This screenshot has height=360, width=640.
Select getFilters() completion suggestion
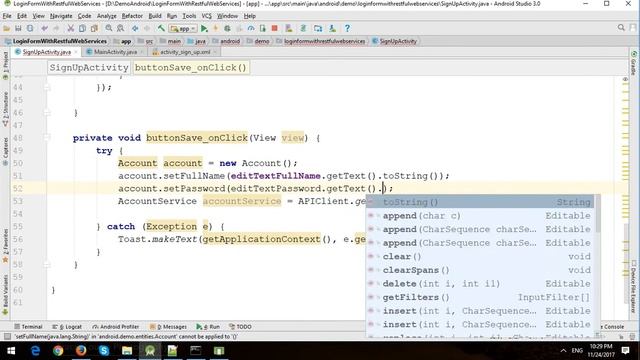point(480,297)
